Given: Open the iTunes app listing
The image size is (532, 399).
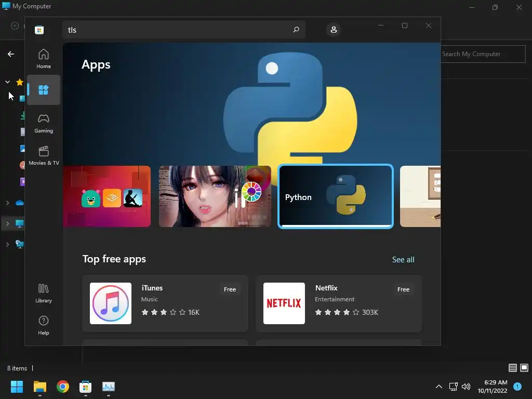Looking at the screenshot, I should coord(165,303).
